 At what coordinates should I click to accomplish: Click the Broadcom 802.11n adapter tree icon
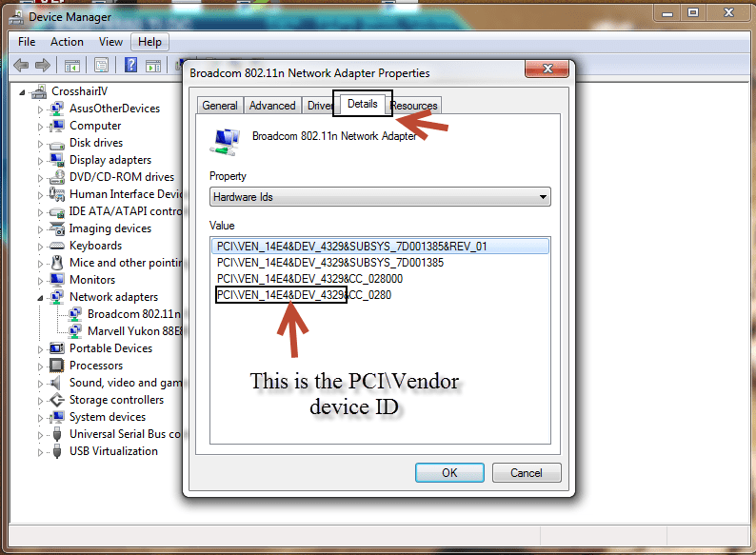pyautogui.click(x=75, y=314)
